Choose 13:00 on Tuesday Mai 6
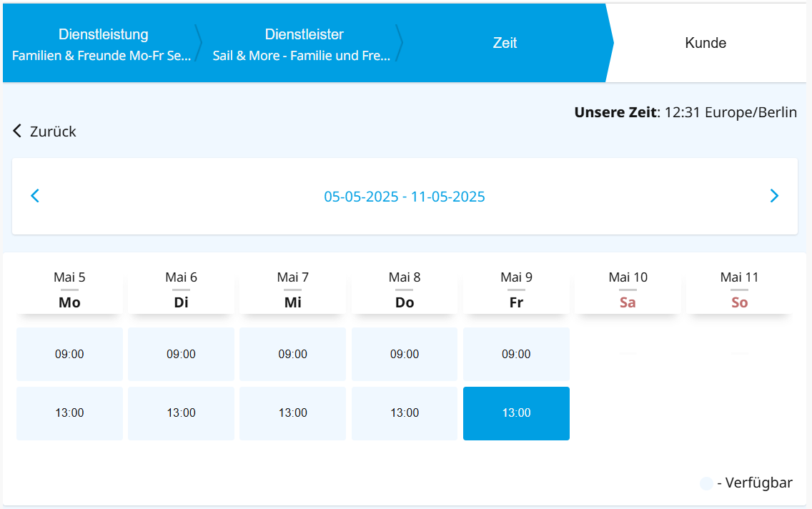 pyautogui.click(x=182, y=413)
